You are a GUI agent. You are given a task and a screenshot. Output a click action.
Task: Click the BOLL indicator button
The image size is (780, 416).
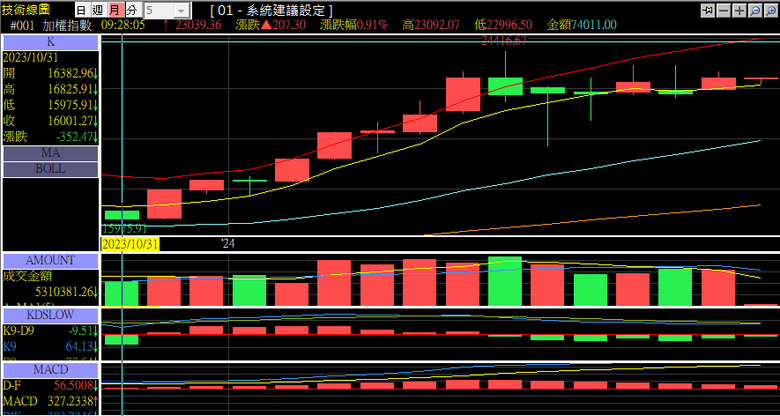tap(51, 169)
